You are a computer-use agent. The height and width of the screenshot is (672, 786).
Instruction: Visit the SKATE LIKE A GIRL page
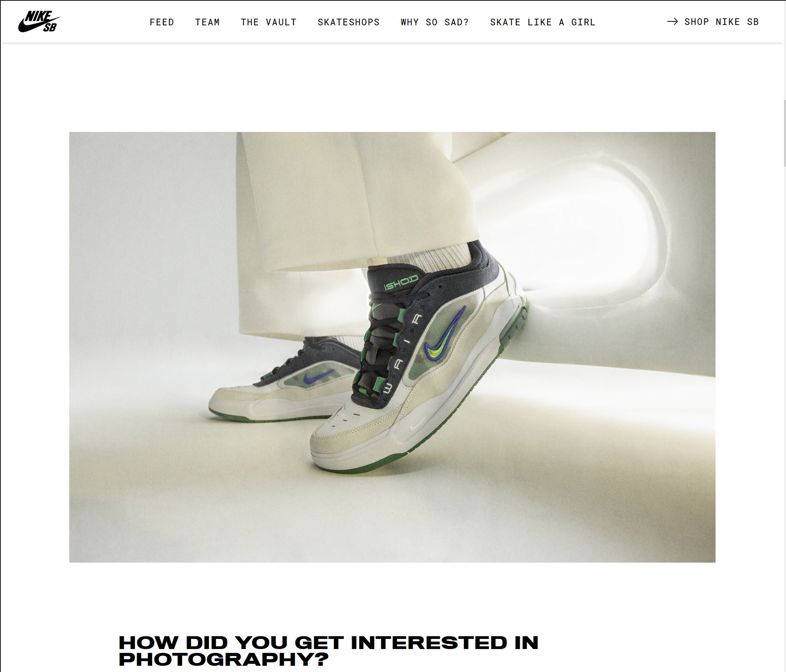[542, 22]
